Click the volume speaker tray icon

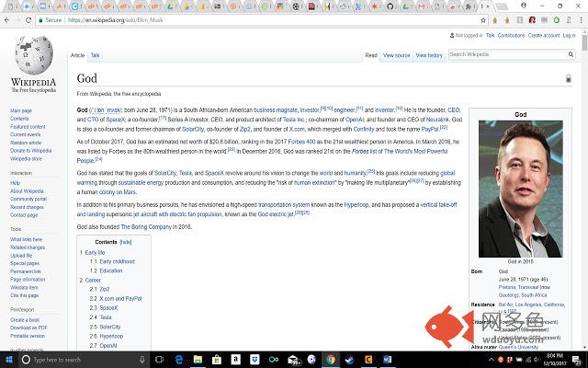point(536,360)
